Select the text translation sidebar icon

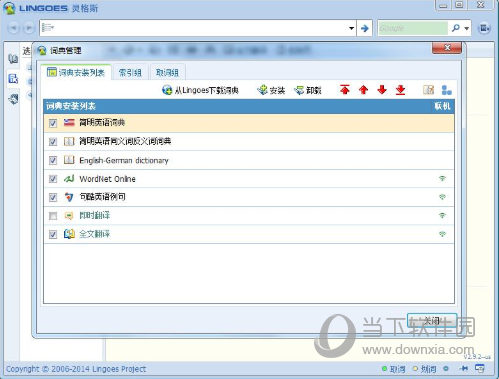(13, 79)
